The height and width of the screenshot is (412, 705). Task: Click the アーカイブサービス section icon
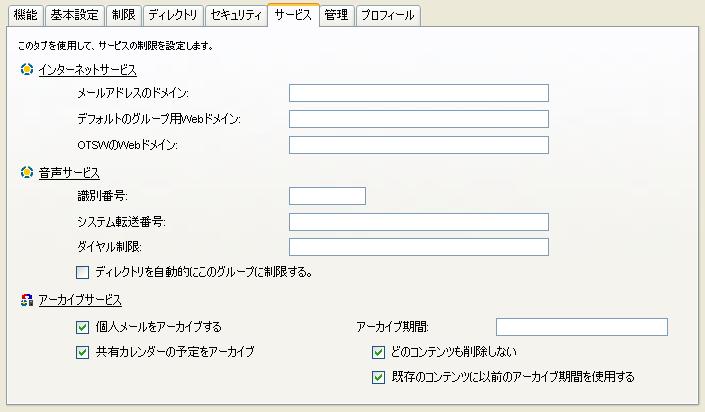tap(27, 300)
